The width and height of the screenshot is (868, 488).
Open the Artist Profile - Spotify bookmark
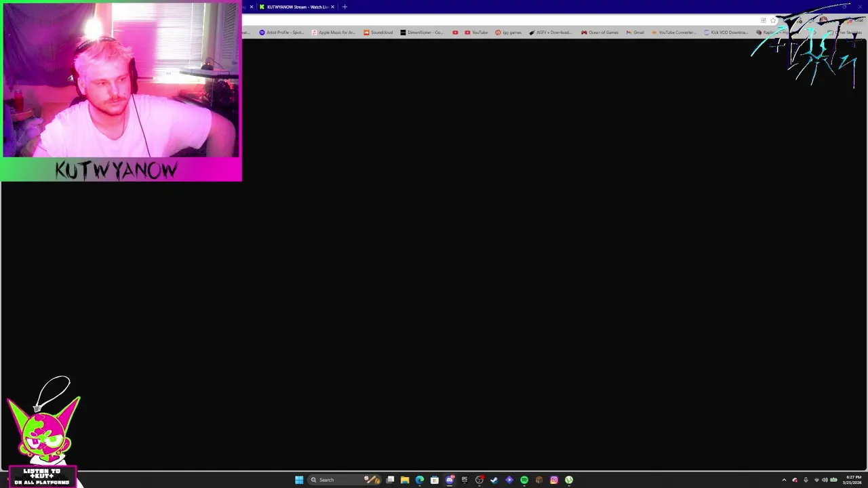tap(281, 33)
